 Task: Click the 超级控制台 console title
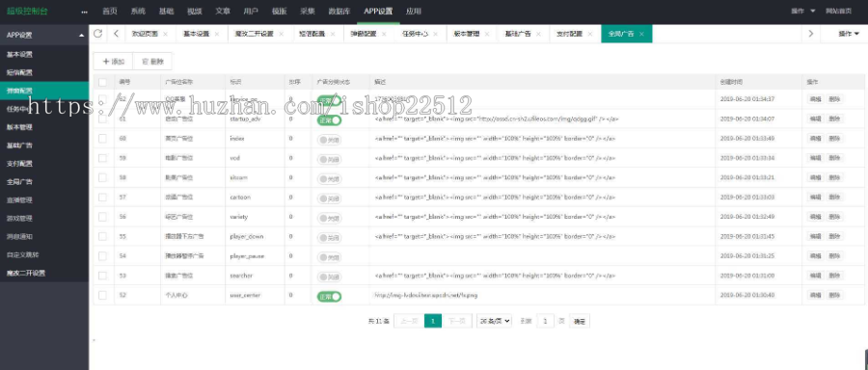click(28, 12)
